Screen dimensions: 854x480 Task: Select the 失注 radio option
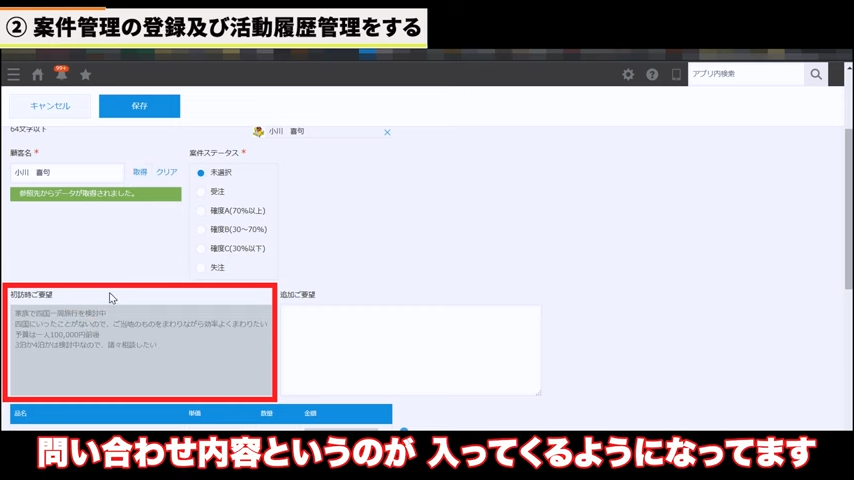[x=200, y=268]
